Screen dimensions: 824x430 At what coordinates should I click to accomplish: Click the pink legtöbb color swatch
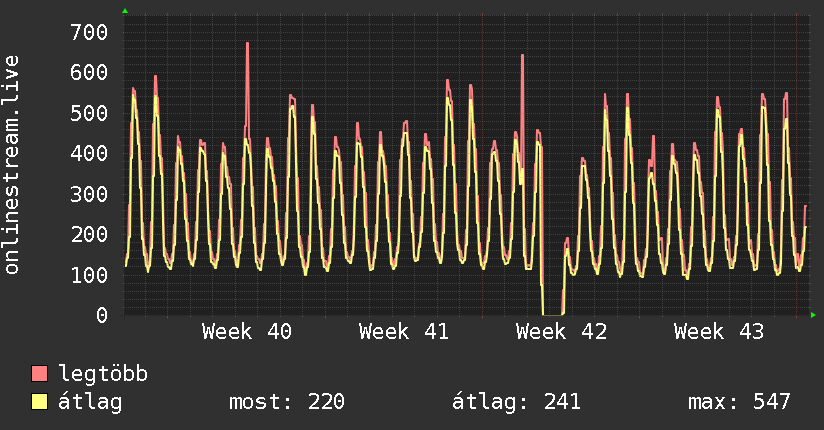[39, 373]
